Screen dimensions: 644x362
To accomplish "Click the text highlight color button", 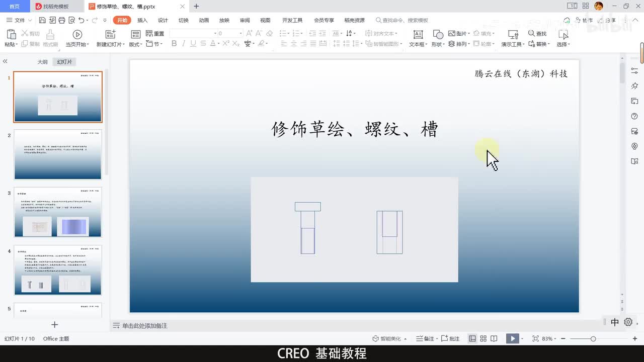I will (x=262, y=44).
